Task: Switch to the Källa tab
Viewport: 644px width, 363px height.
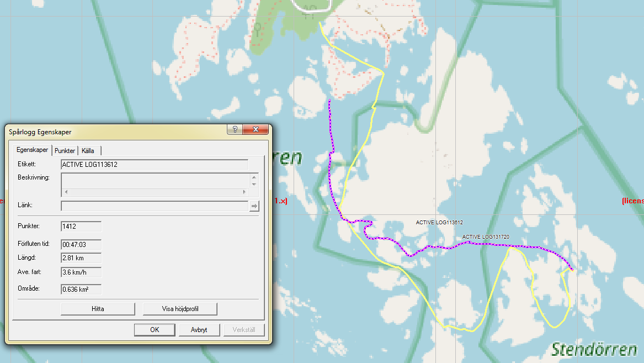Action: point(88,151)
